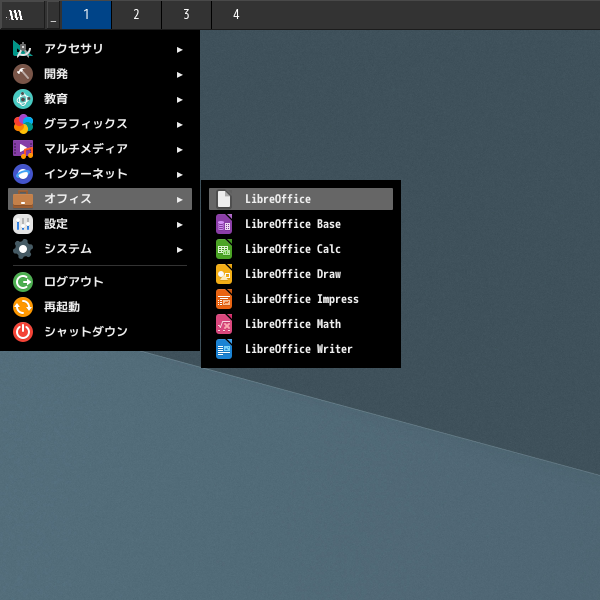600x600 pixels.
Task: Open the インターネット menu category
Action: point(85,174)
